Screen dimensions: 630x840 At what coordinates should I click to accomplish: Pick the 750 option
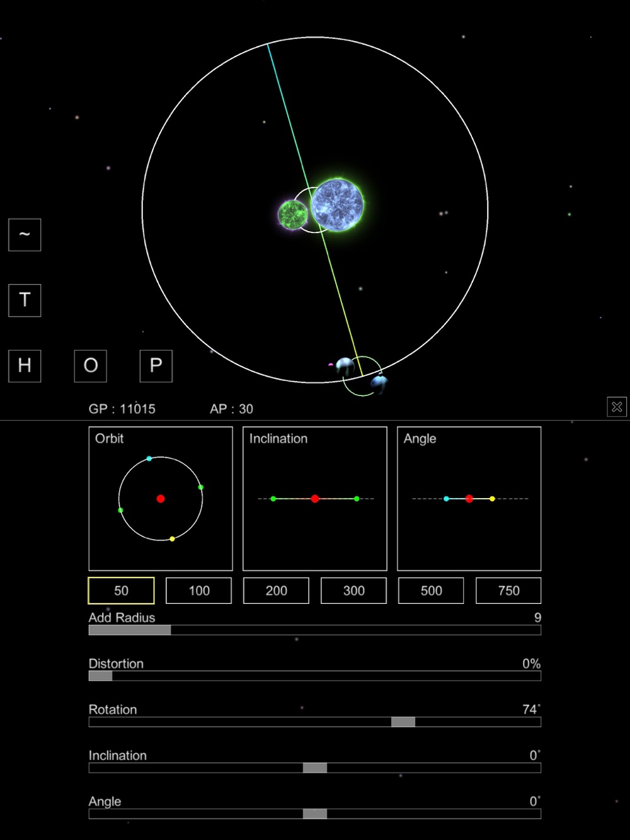click(x=509, y=591)
